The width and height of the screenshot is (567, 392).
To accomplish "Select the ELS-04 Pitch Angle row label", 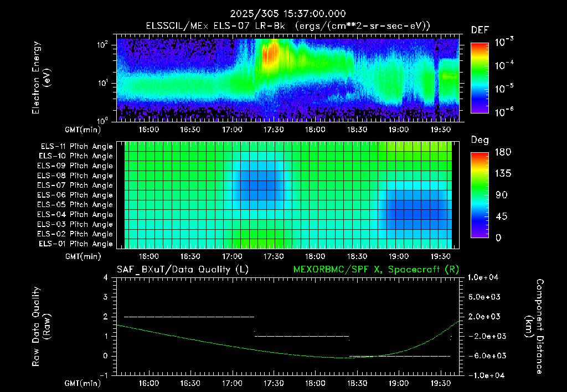I will tap(75, 214).
